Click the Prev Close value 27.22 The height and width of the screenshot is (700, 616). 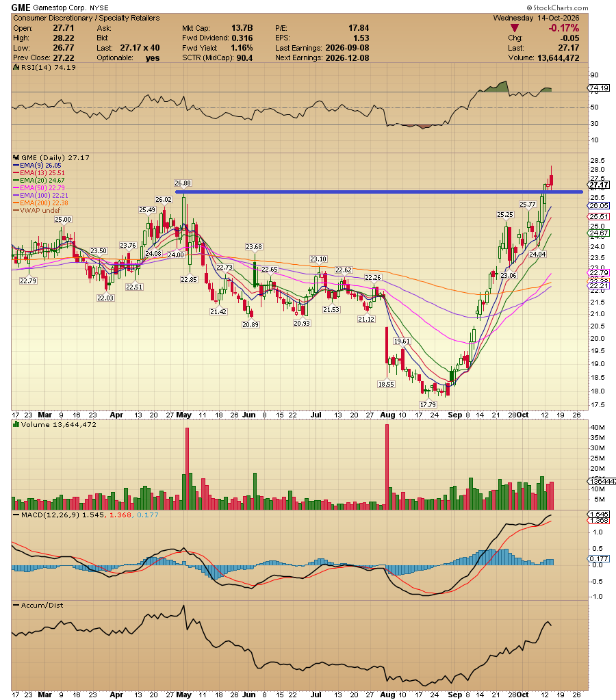click(x=64, y=57)
